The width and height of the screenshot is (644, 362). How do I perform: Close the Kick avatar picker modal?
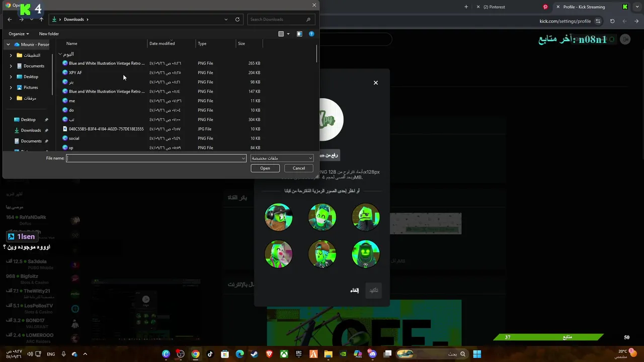click(x=375, y=83)
